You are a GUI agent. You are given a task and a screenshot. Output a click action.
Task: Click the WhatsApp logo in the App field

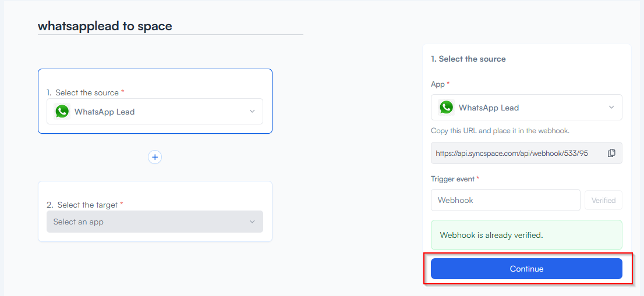click(447, 108)
